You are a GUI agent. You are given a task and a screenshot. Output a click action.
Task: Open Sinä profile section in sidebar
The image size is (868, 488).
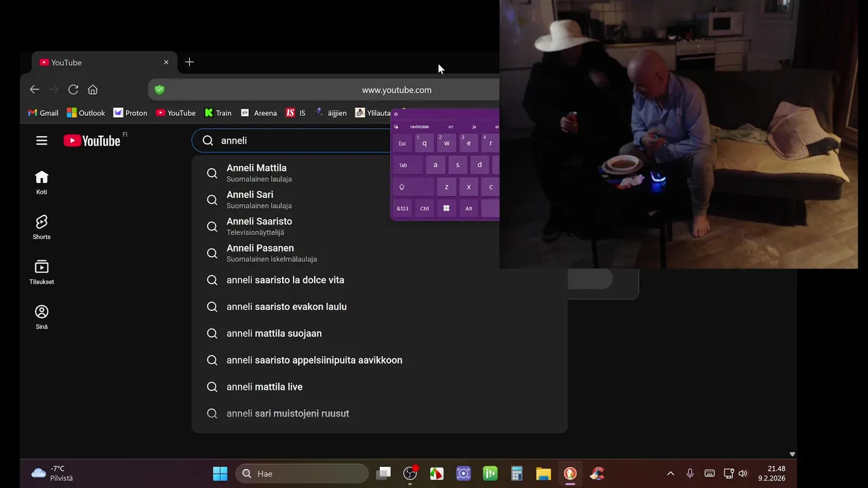41,317
